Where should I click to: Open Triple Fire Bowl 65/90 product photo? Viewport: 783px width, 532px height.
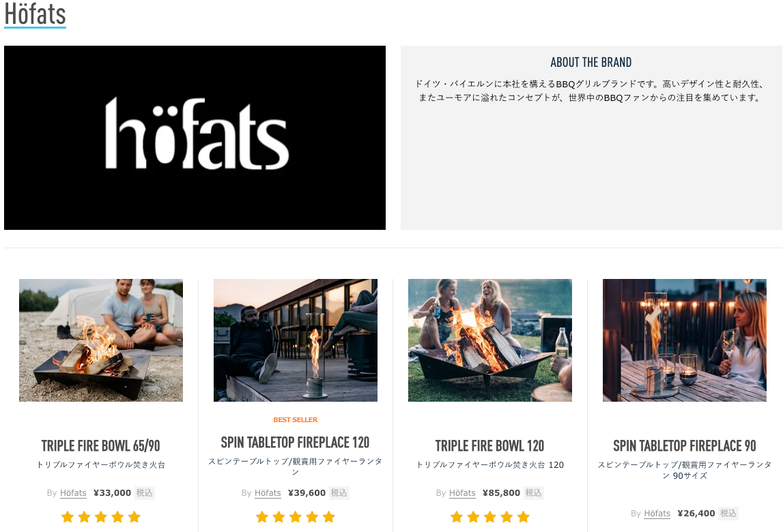click(101, 340)
